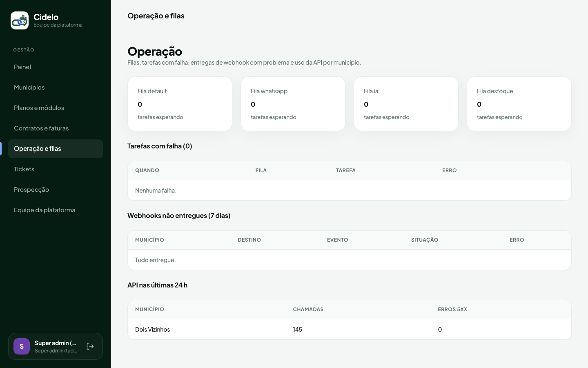Click 'Webhooks não entregues (7 dias)' heading

(x=179, y=215)
